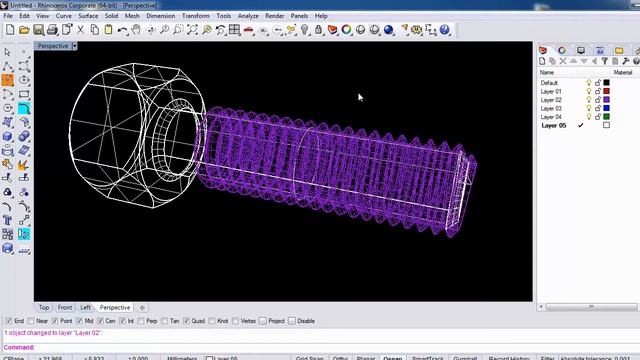Screen dimensions: 640x360
Task: Lock Layer 01 via its padlock
Action: (598, 91)
